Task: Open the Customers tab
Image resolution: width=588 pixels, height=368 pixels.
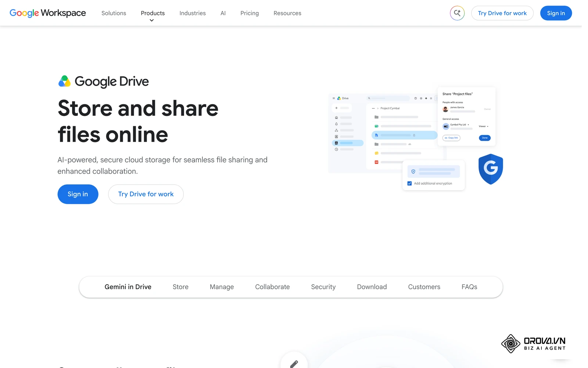Action: [x=424, y=287]
